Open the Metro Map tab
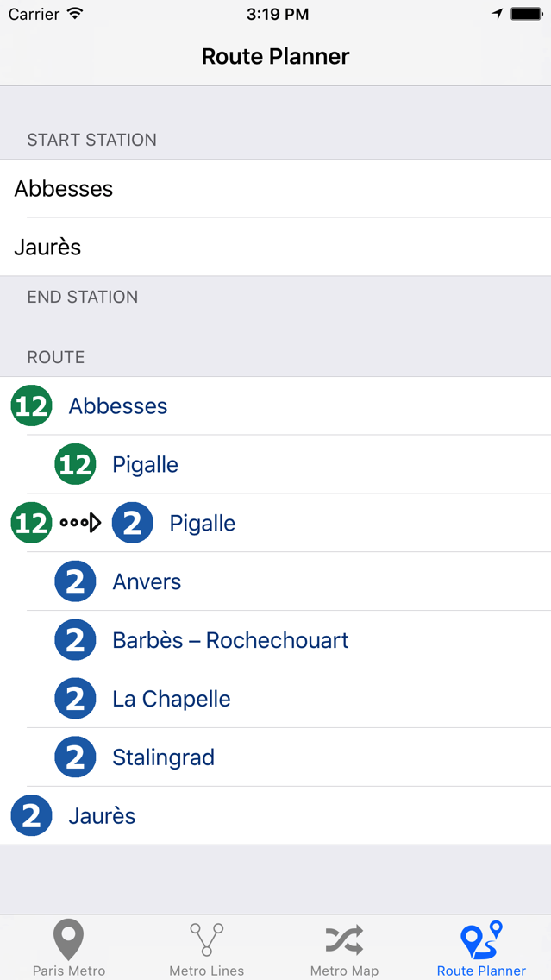This screenshot has width=551, height=980. 344,947
